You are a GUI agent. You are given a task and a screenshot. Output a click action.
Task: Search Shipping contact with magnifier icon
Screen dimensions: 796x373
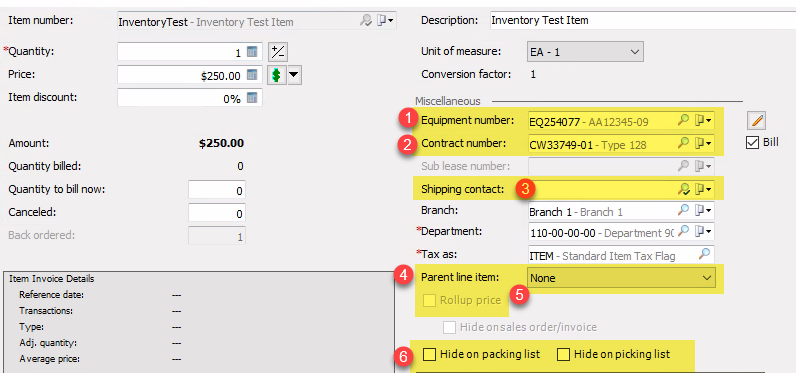coord(684,189)
